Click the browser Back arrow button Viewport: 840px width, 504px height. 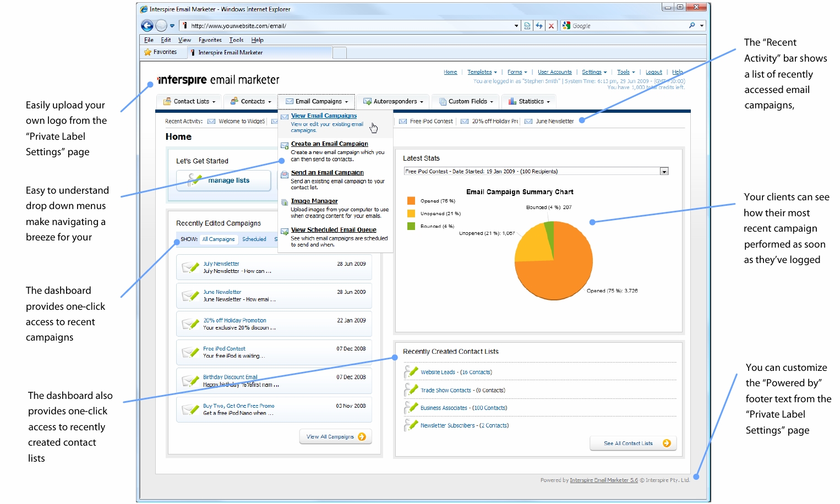(x=147, y=25)
